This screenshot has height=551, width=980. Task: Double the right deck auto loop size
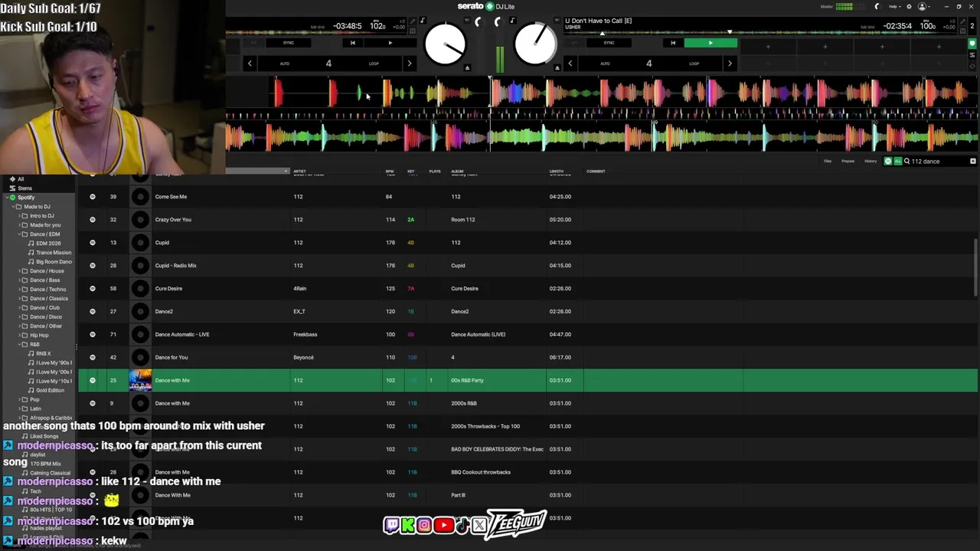pos(730,64)
